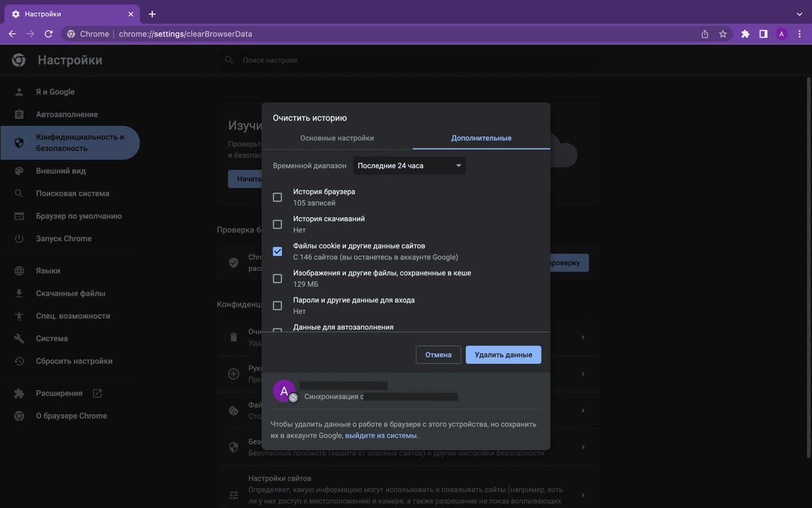
Task: Open the Последние 24 часа time range dropdown
Action: click(409, 166)
